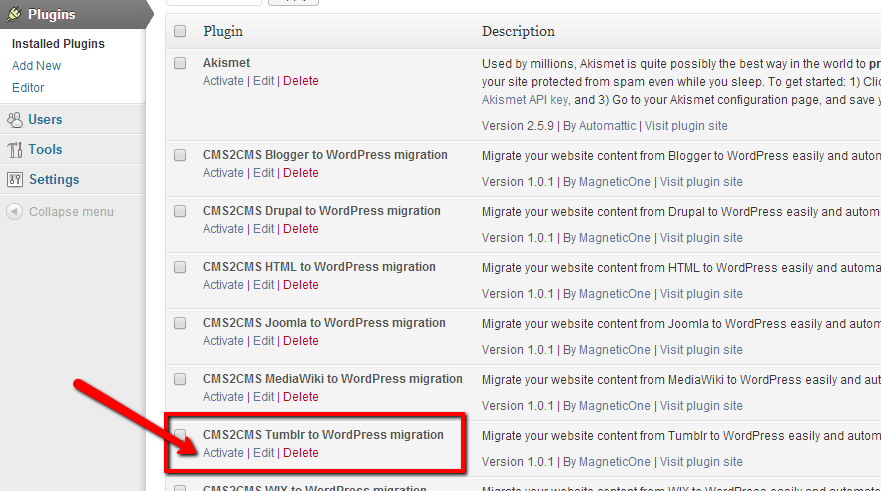Check the Tumblr to WordPress migration checkbox
Screen dimensions: 881x491
coord(180,435)
